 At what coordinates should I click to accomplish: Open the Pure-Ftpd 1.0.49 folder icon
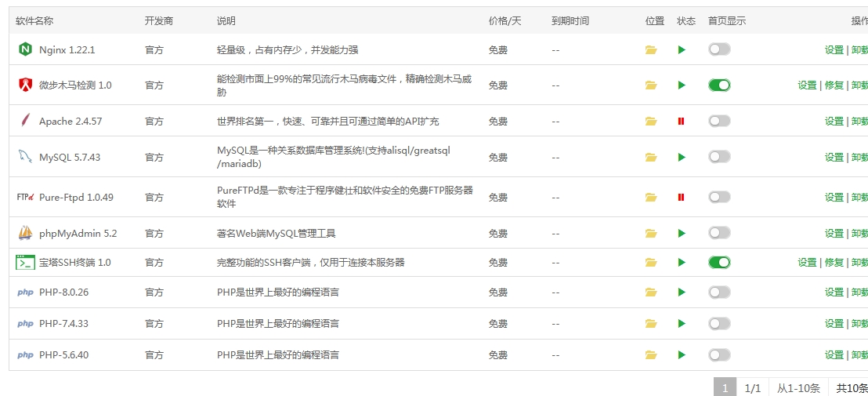651,197
